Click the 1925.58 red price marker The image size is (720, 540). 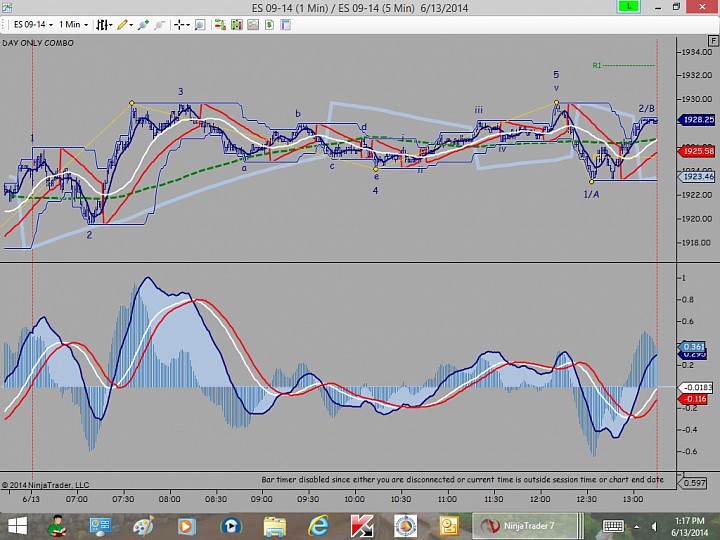pos(696,151)
